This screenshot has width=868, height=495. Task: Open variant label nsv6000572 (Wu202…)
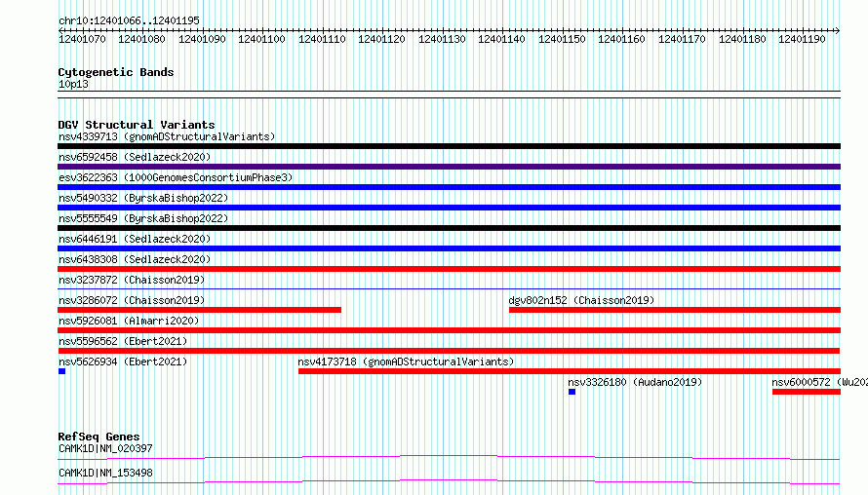pos(819,382)
